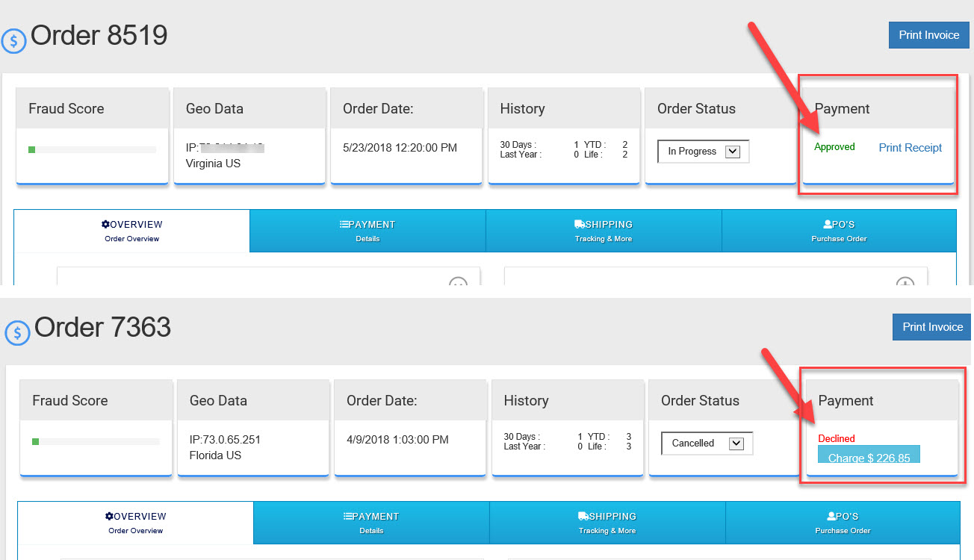
Task: Open the Print Receipt link
Action: pyautogui.click(x=910, y=148)
